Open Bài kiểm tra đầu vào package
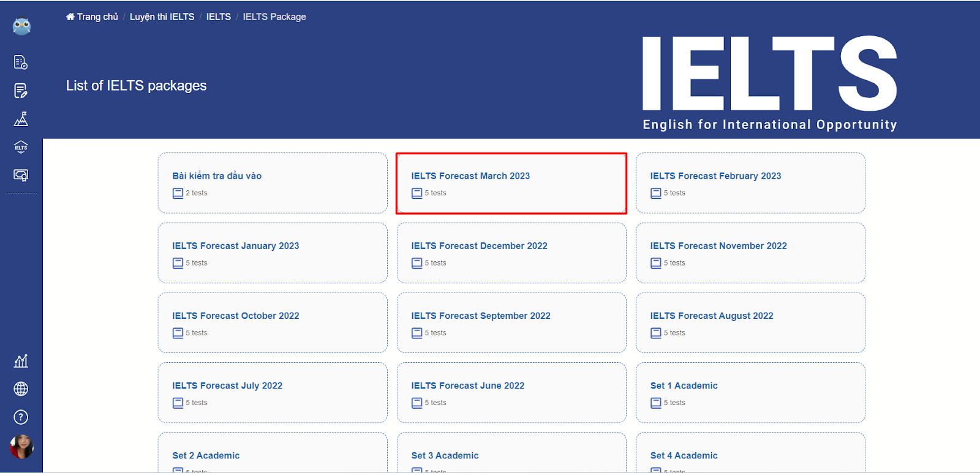 [273, 183]
